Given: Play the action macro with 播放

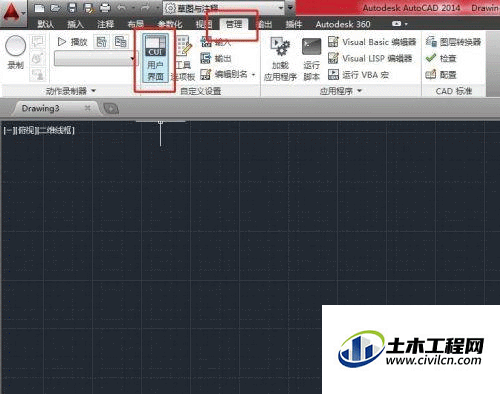Looking at the screenshot, I should (72, 42).
